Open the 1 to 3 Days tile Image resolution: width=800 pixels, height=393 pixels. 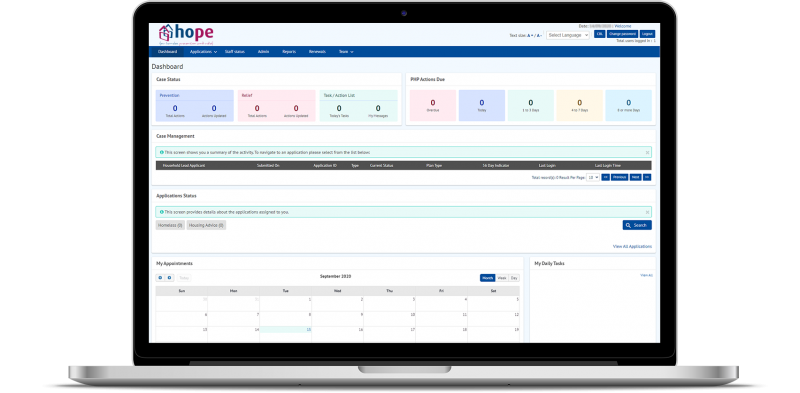(531, 105)
